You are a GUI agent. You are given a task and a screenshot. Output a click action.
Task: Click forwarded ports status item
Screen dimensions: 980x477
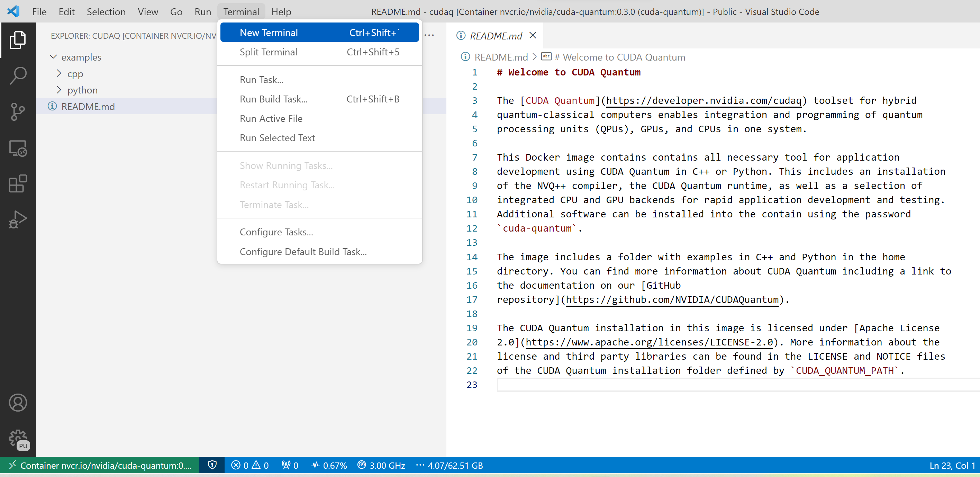tap(290, 465)
